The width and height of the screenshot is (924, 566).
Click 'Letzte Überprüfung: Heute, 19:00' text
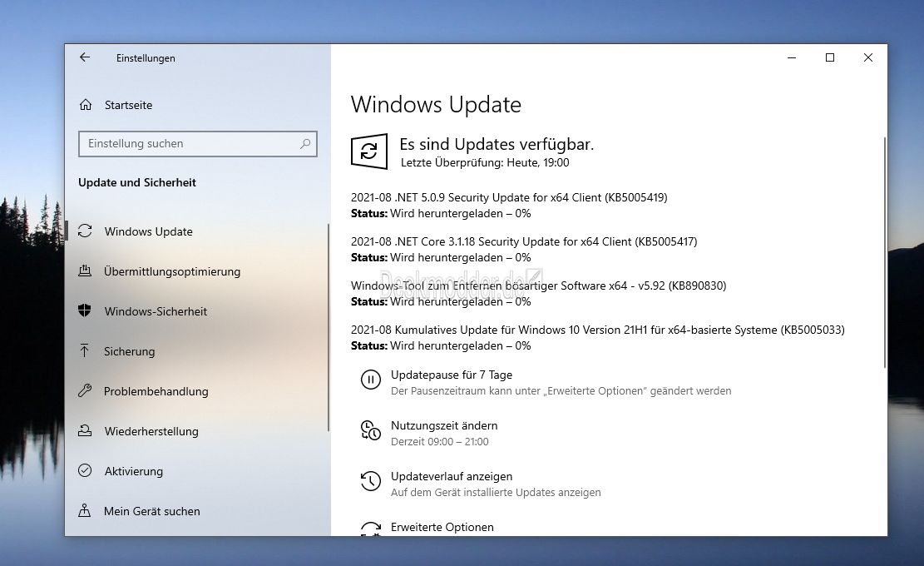coord(485,163)
